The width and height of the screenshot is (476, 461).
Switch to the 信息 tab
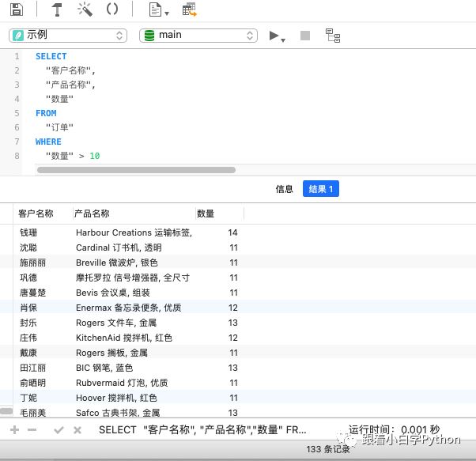(x=284, y=189)
